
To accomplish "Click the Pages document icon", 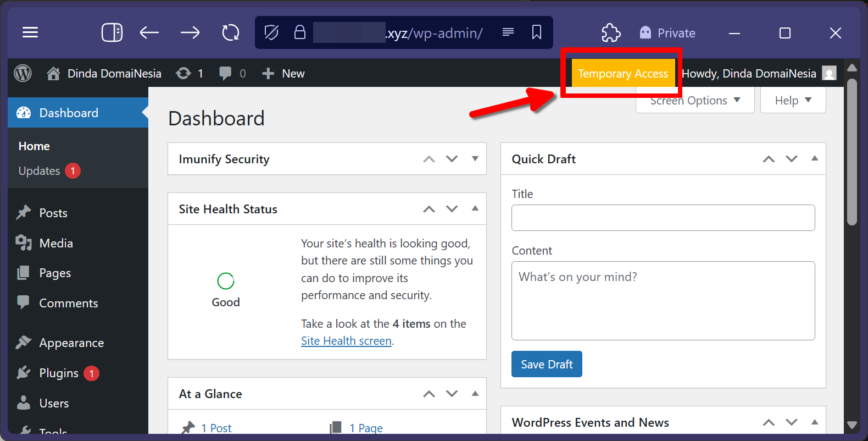I will (x=24, y=273).
